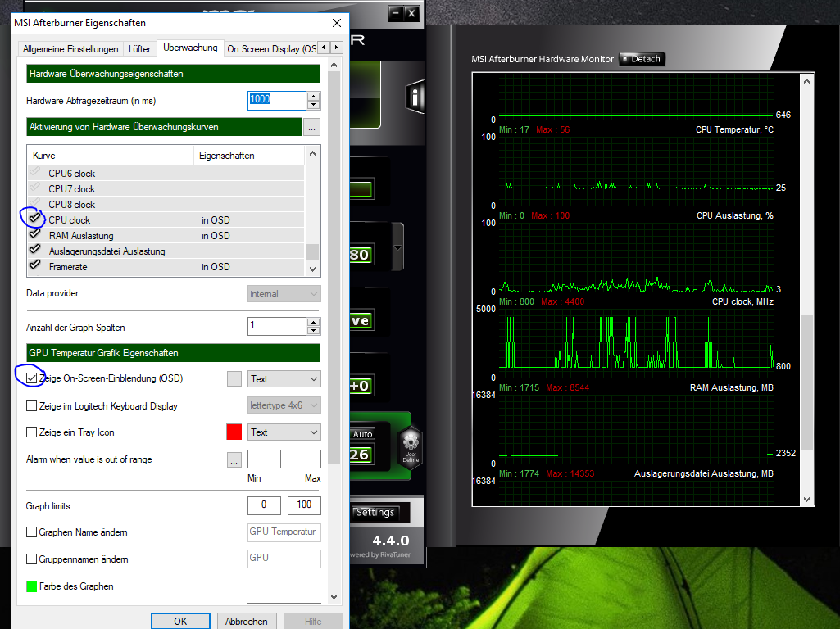Click the Abbrechen button
This screenshot has height=629, width=840.
coord(247,621)
